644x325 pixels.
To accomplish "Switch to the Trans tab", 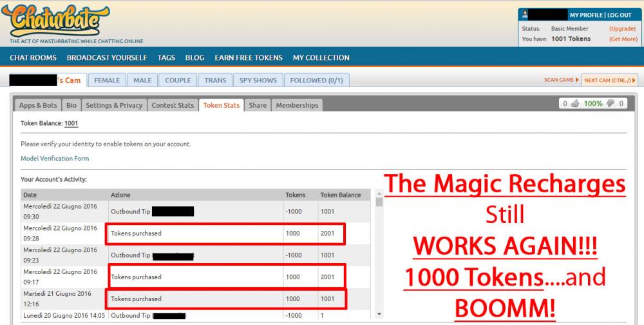I will (215, 80).
